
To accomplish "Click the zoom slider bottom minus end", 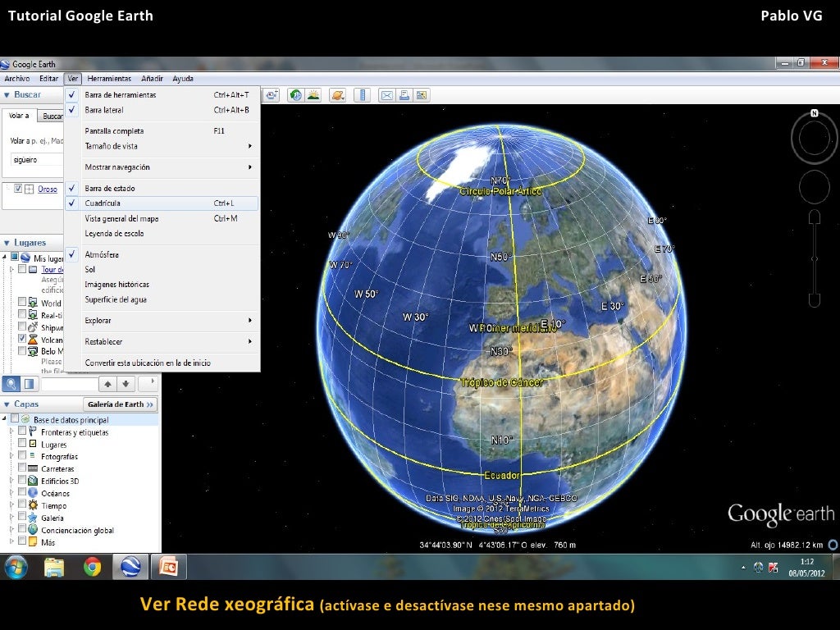I will tap(815, 300).
